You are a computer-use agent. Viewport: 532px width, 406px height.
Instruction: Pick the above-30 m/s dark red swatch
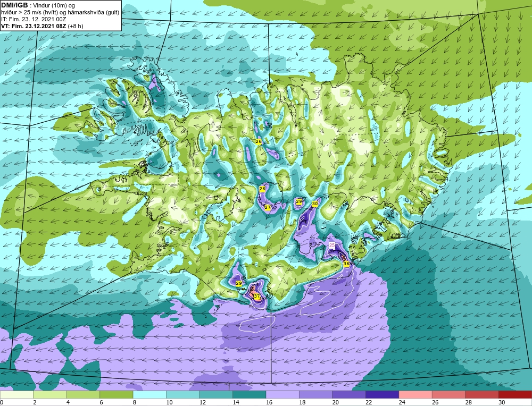[x=516, y=394]
